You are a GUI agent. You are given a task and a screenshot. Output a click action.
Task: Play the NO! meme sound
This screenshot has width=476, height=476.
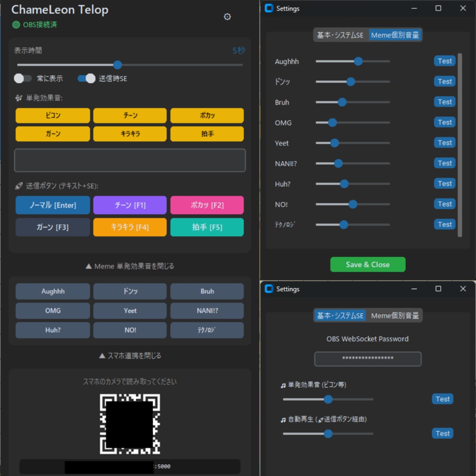pos(130,331)
